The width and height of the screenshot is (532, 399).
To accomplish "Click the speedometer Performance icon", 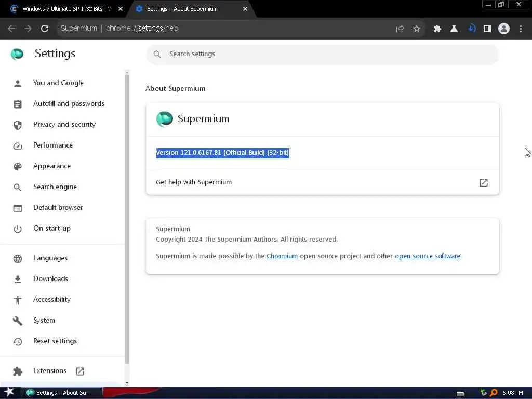I will pos(18,146).
